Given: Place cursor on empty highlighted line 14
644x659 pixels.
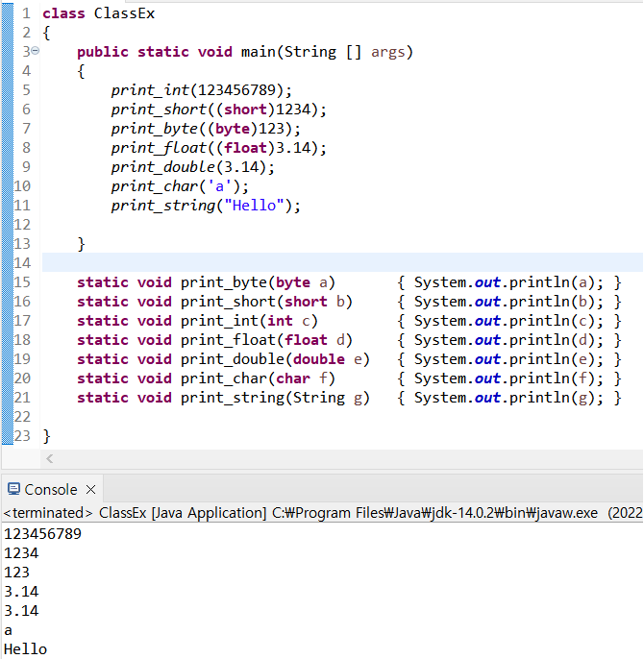Looking at the screenshot, I should point(342,262).
